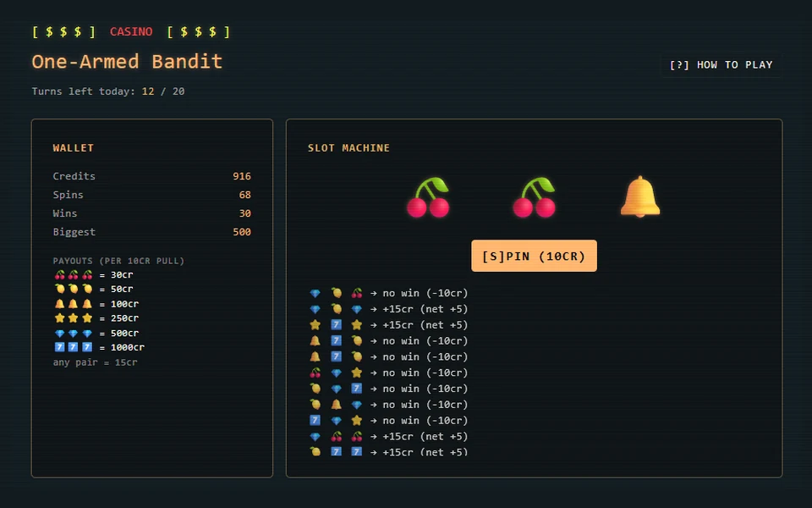Click the 100cr bell payout amount
The image size is (812, 508).
click(125, 304)
